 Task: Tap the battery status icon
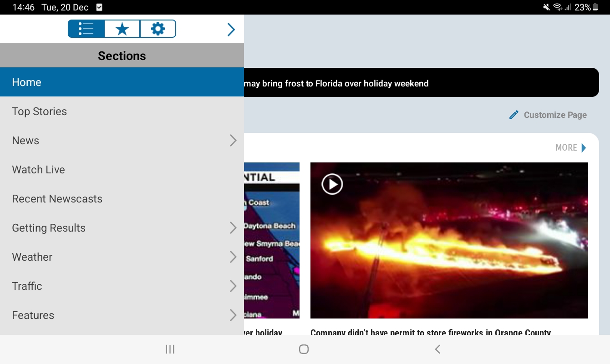tap(595, 7)
